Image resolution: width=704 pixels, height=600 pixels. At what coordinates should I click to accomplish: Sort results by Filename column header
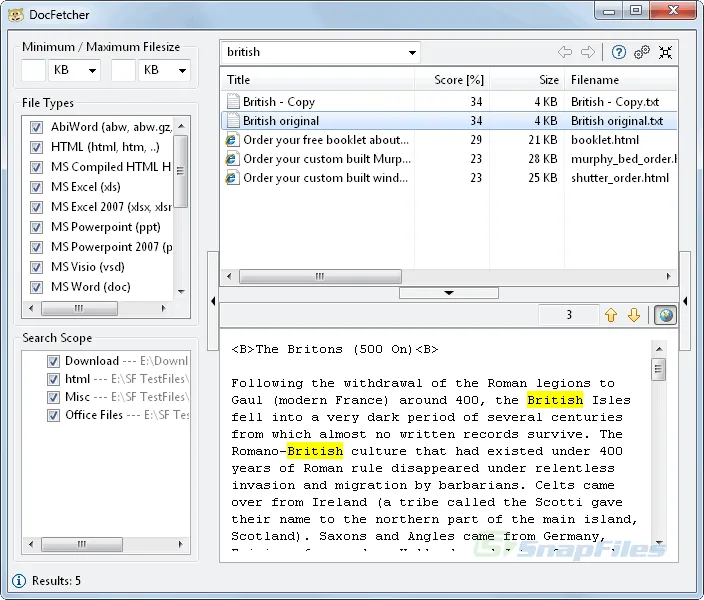click(x=595, y=80)
